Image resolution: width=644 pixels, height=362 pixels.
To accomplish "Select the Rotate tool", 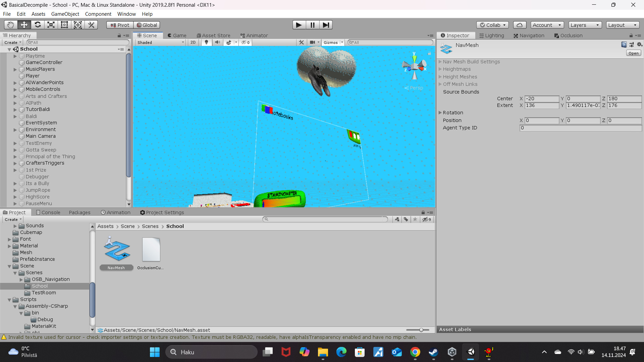I will tap(38, 24).
